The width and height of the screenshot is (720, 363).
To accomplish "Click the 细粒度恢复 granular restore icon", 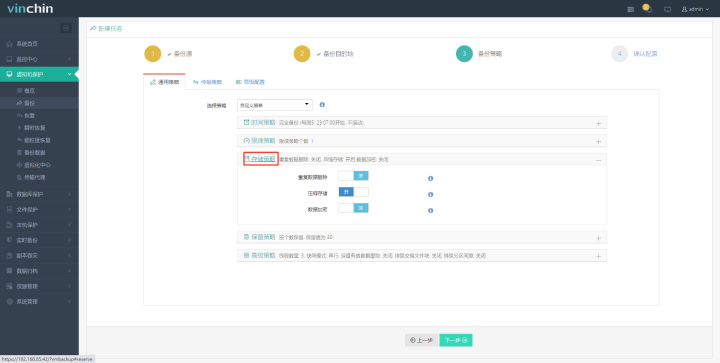I will point(19,140).
